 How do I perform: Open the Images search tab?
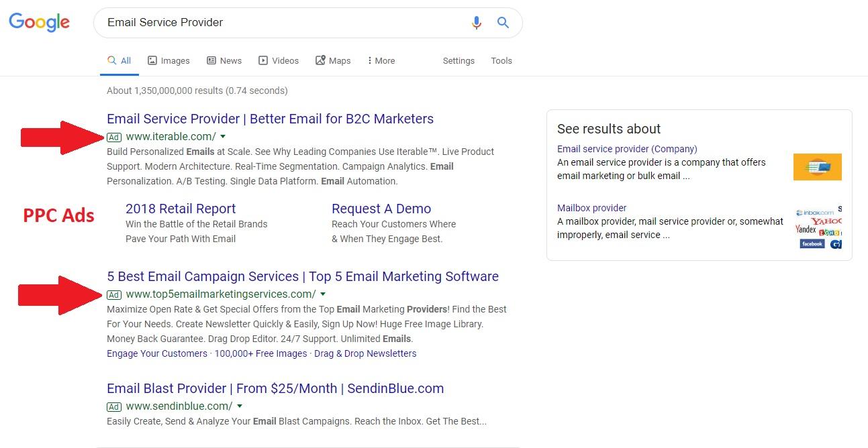point(168,60)
